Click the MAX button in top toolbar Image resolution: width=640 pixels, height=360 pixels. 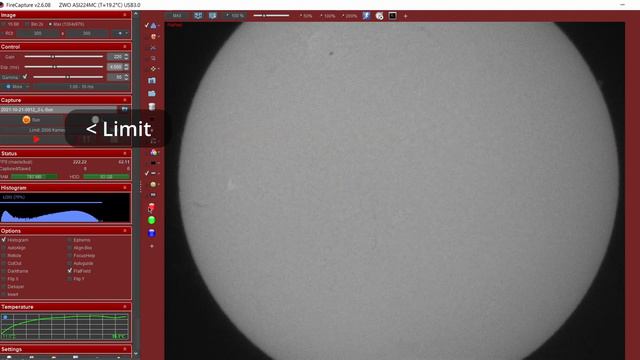click(x=177, y=16)
